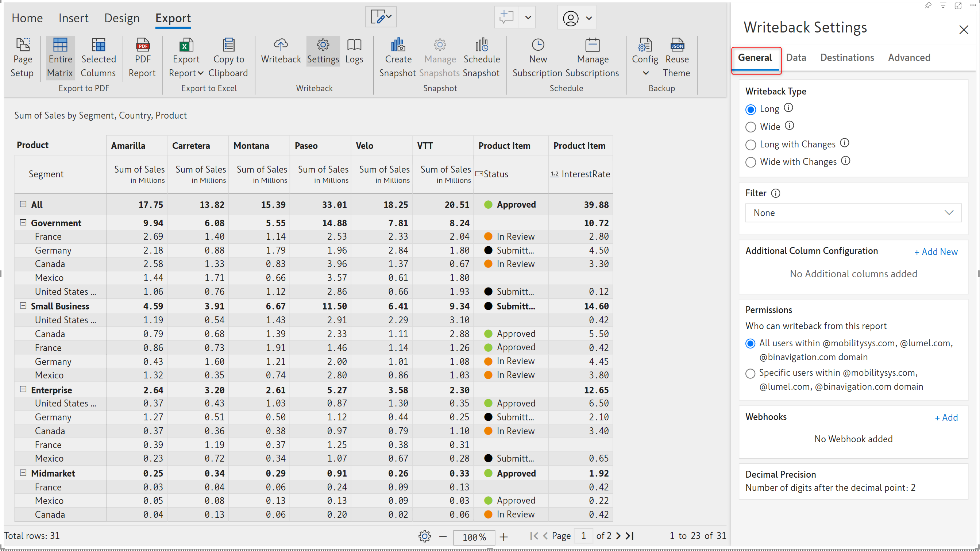Click the zoom in plus button
The image size is (980, 551).
click(504, 536)
